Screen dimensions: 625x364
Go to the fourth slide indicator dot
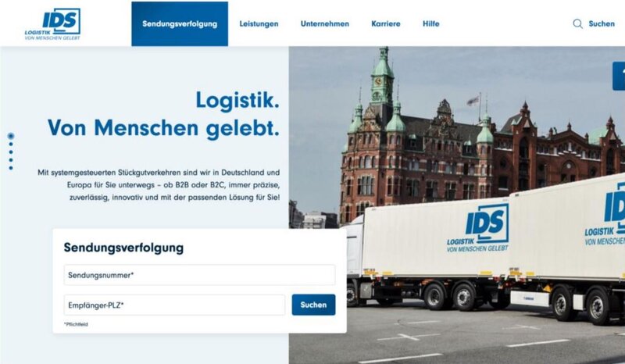pyautogui.click(x=11, y=160)
